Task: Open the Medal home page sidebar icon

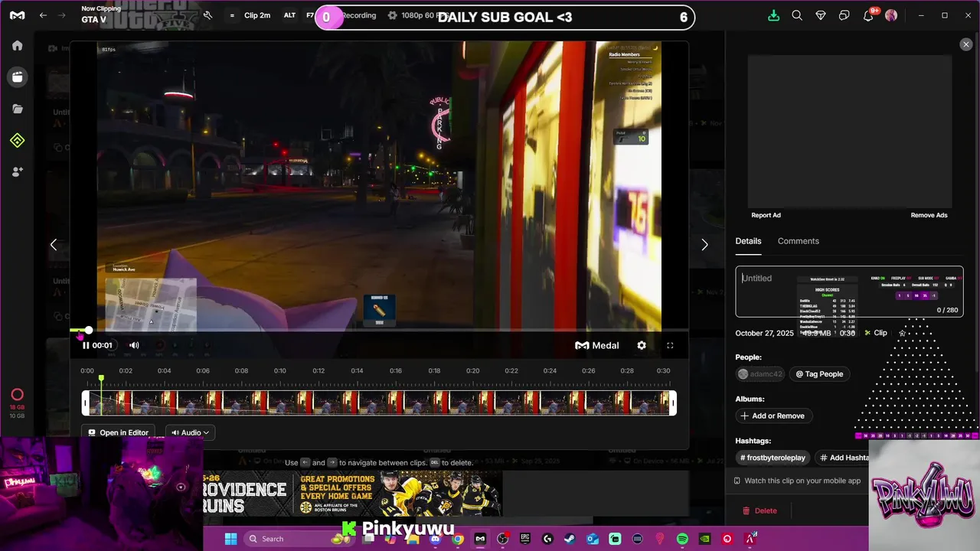Action: pyautogui.click(x=17, y=45)
